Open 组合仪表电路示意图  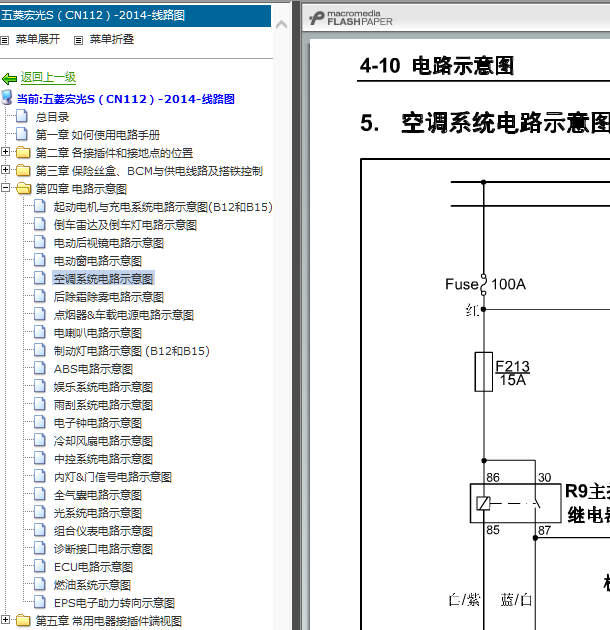103,531
